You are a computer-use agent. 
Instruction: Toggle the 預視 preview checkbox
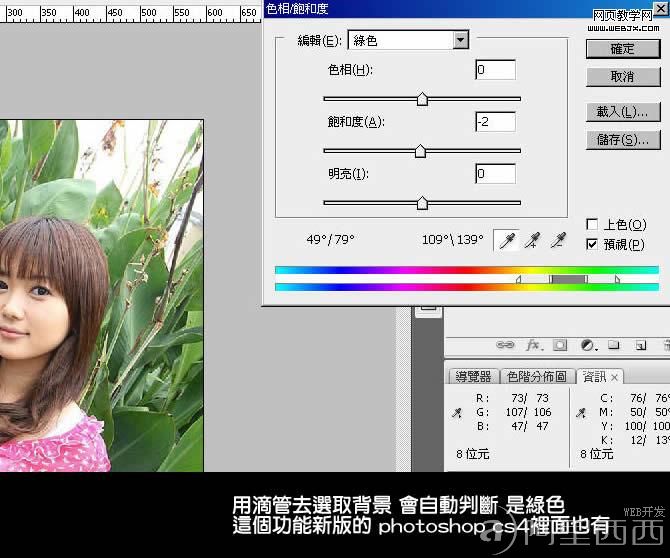pyautogui.click(x=592, y=244)
